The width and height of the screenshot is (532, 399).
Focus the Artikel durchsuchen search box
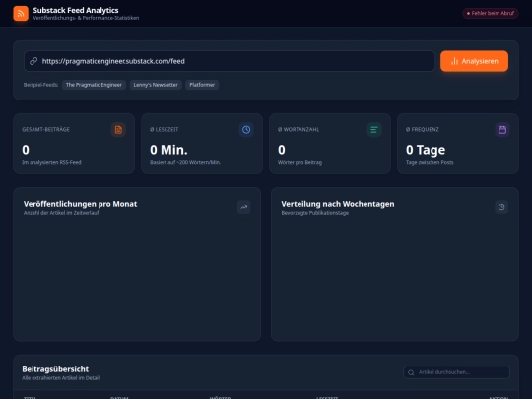(x=456, y=372)
